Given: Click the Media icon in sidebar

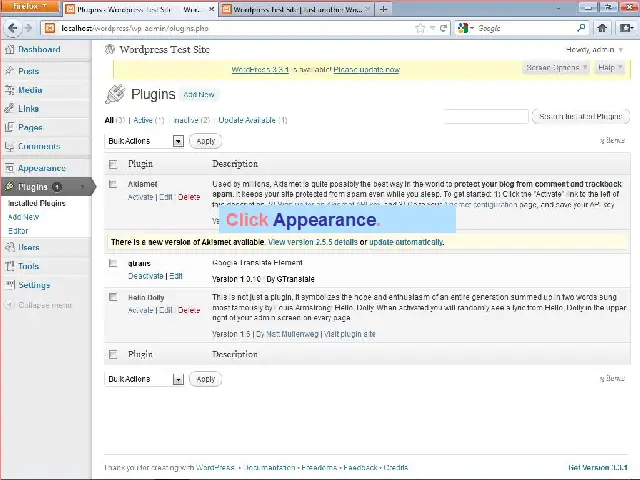Looking at the screenshot, I should (10, 90).
